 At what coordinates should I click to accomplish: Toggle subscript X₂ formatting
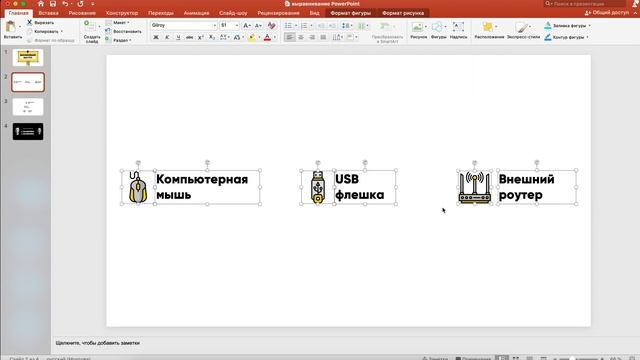211,37
